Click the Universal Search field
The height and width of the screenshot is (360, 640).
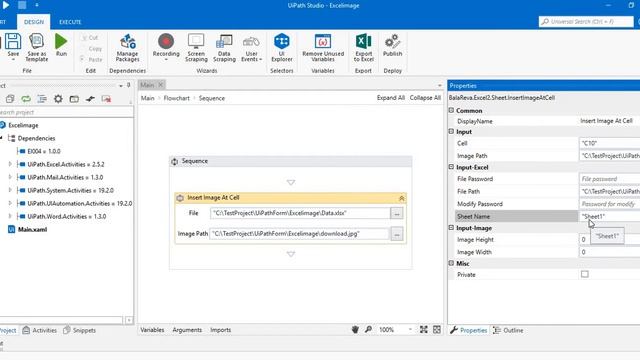pyautogui.click(x=586, y=22)
